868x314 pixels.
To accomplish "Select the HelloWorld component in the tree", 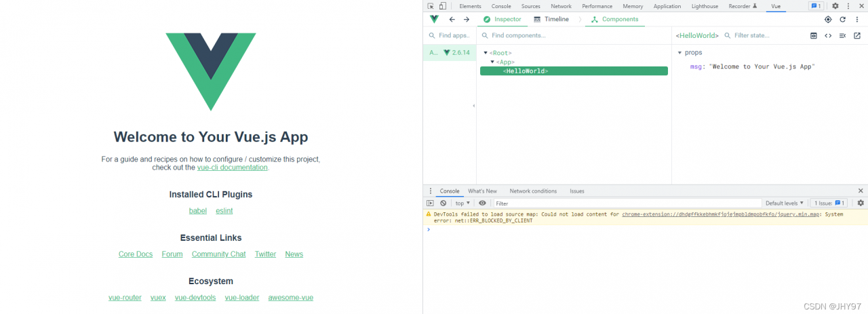I will pos(574,71).
